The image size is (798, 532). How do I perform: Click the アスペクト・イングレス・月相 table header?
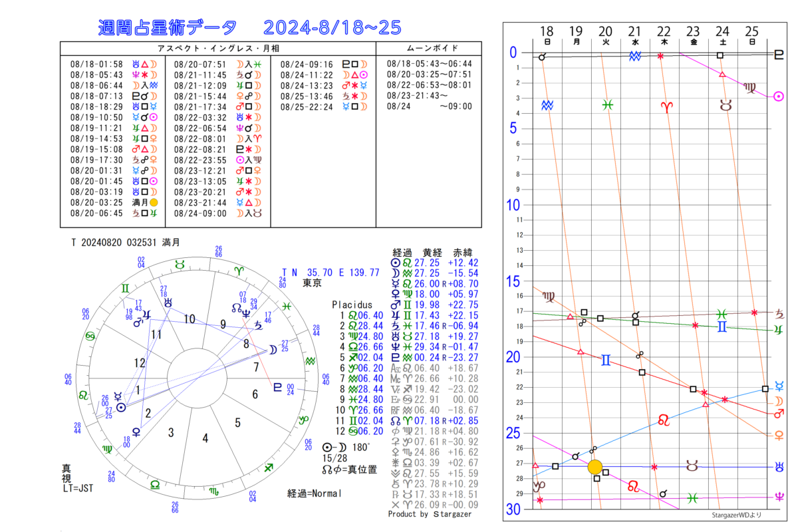coord(217,49)
